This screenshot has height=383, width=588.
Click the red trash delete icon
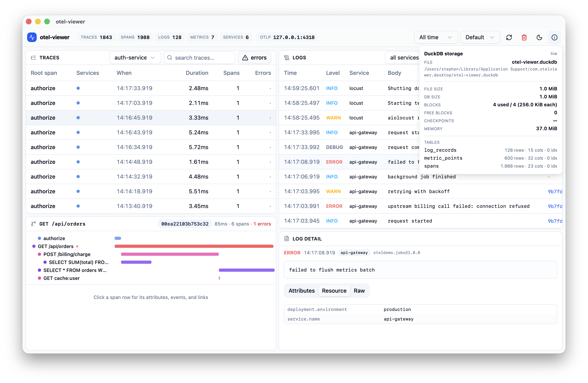524,37
